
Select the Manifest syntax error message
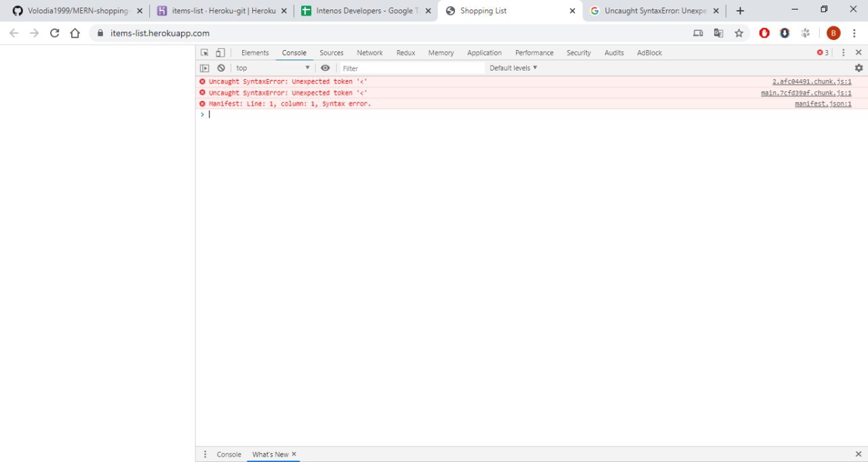coord(290,104)
